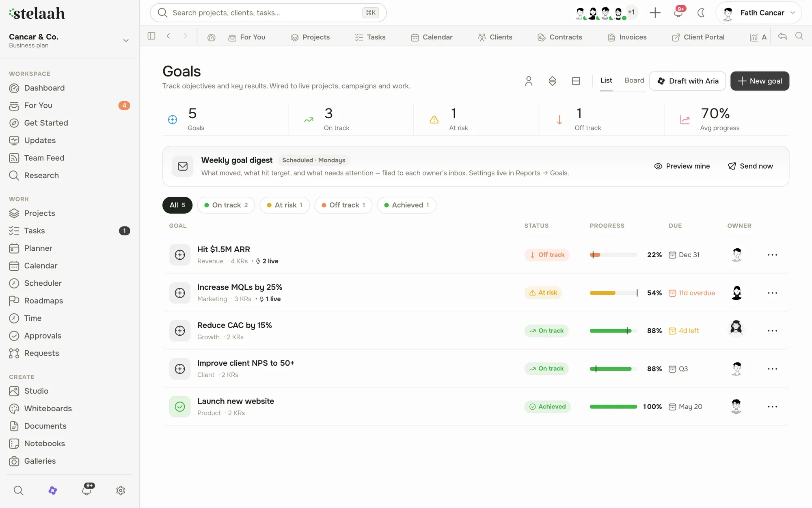Open more options for Hit $1.5M ARR
This screenshot has width=812, height=508.
[772, 255]
